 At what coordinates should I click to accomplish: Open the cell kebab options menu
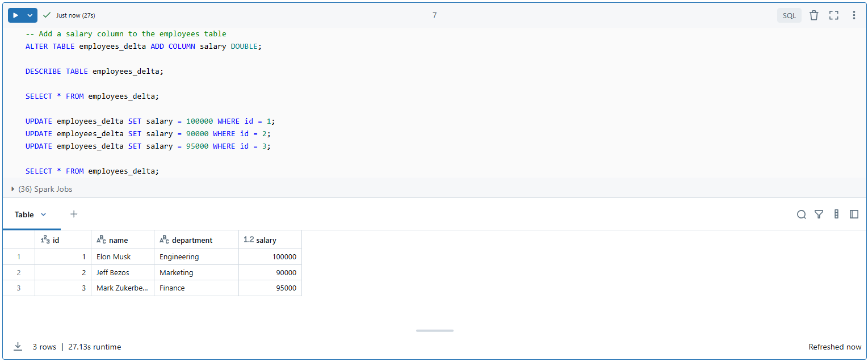(x=854, y=15)
